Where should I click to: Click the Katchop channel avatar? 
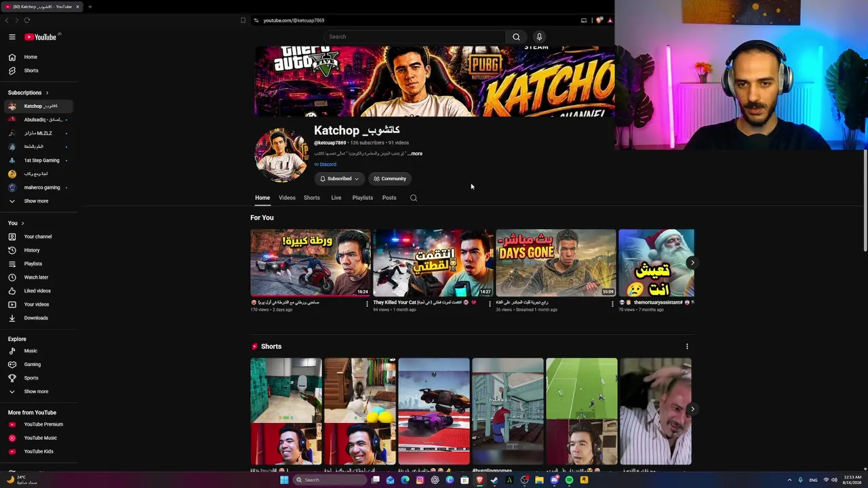(x=281, y=155)
